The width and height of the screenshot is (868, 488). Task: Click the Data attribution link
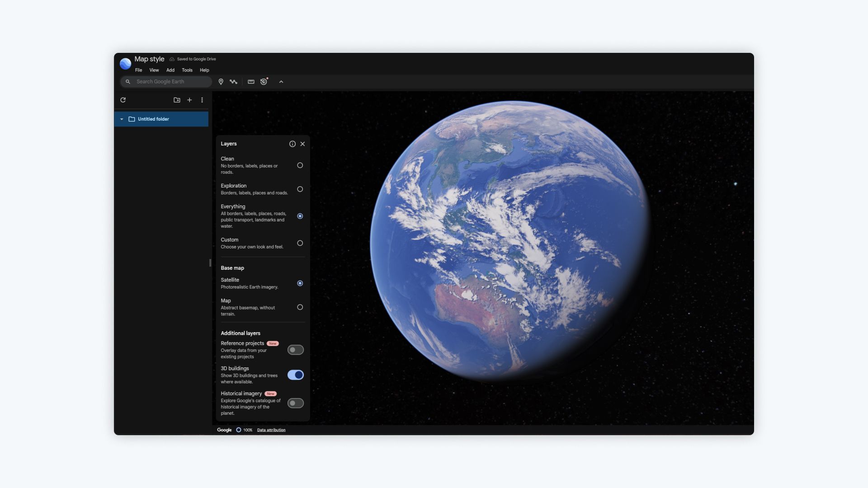pos(271,430)
